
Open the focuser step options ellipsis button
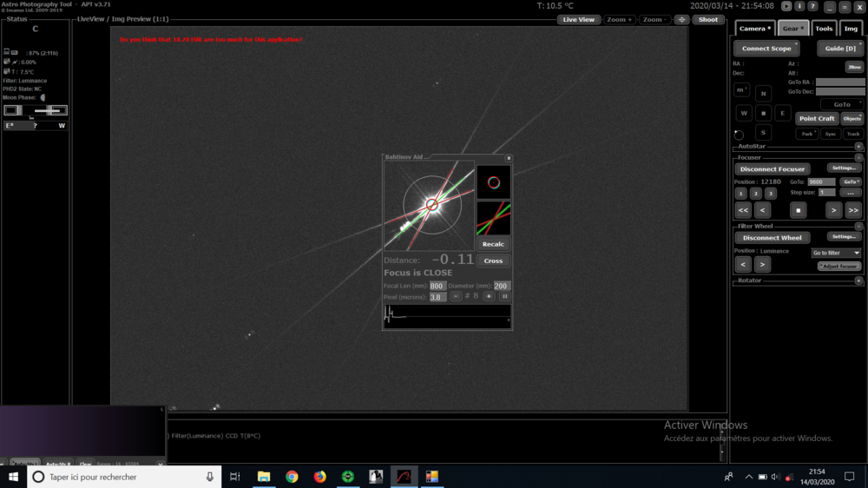(851, 193)
